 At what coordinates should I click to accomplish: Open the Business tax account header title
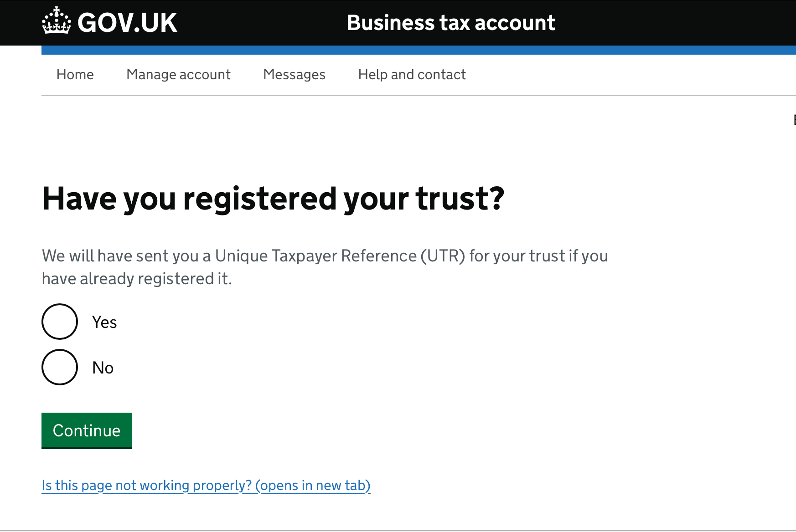450,23
